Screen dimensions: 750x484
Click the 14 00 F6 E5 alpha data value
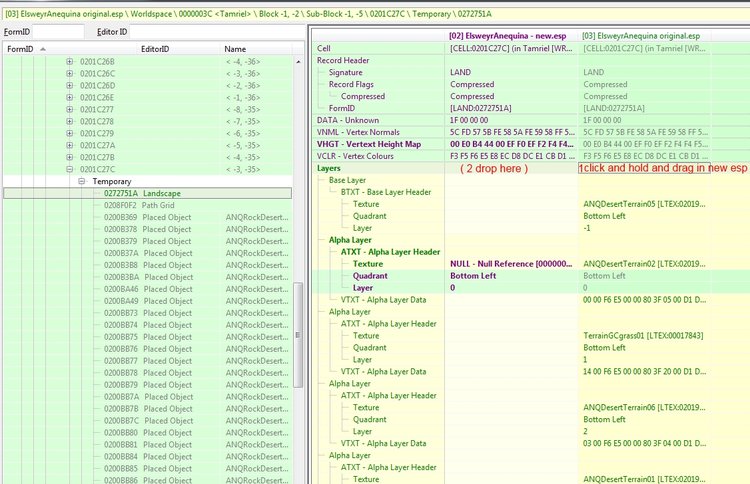(x=644, y=372)
